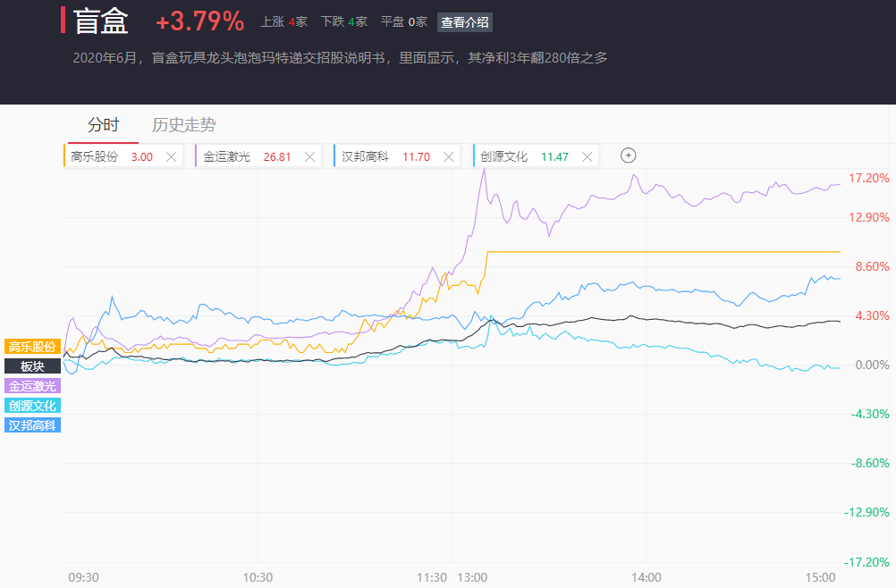The width and height of the screenshot is (896, 588).
Task: Click the 查看介绍 button
Action: tap(465, 22)
